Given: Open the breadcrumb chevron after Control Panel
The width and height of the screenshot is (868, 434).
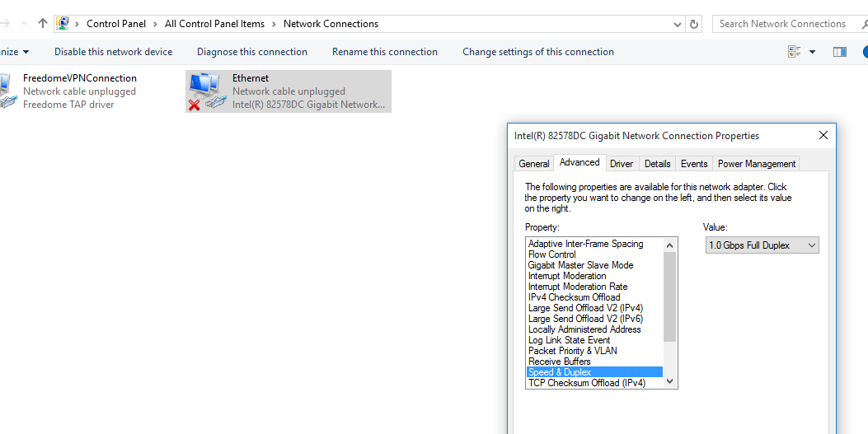Looking at the screenshot, I should point(156,24).
